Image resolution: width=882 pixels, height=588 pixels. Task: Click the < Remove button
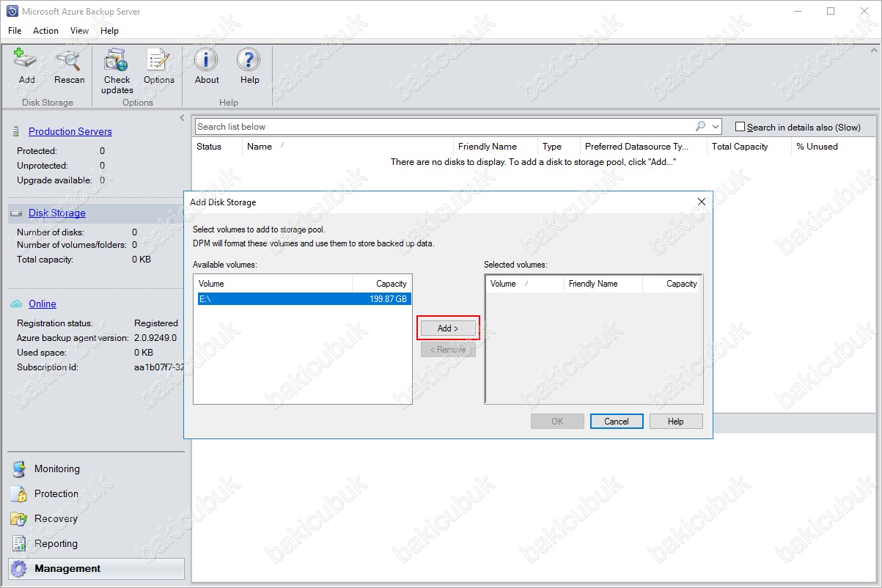(x=448, y=350)
